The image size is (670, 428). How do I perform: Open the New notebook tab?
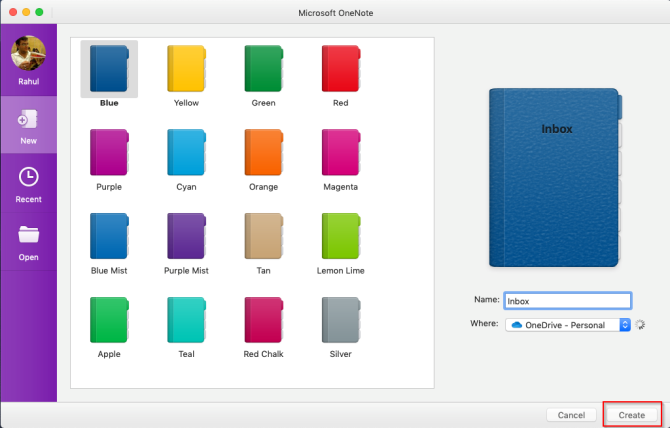29,126
